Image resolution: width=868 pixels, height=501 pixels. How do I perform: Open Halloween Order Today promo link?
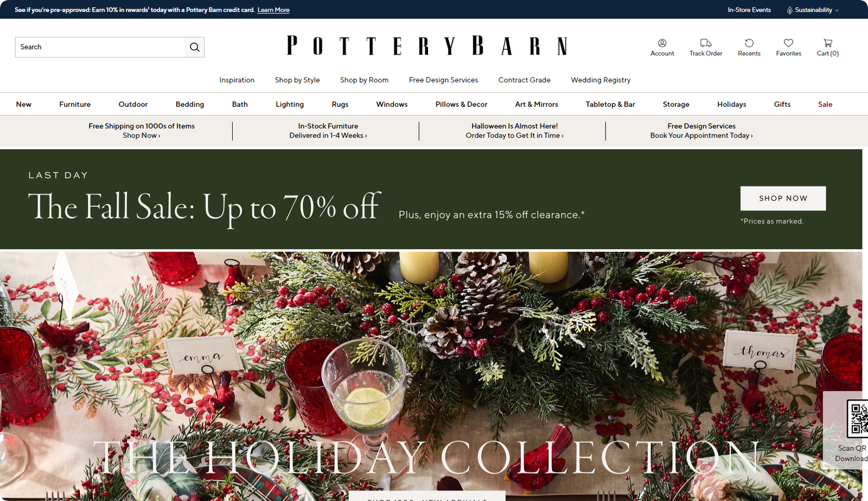click(x=514, y=136)
